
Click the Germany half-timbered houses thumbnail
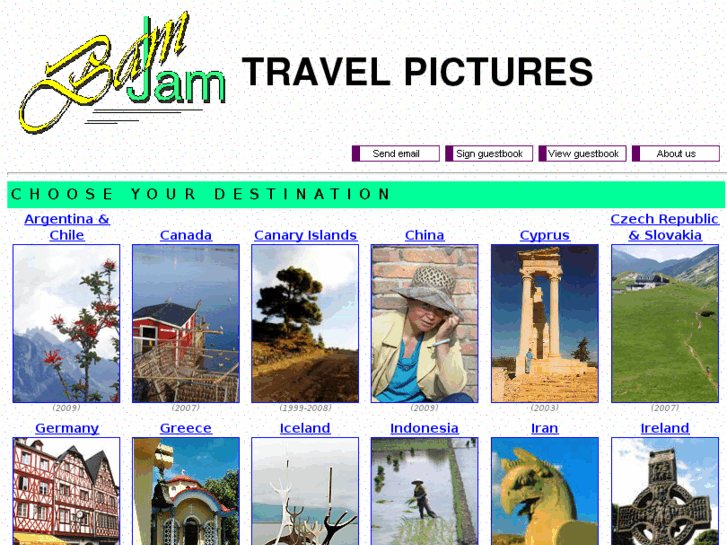click(66, 491)
